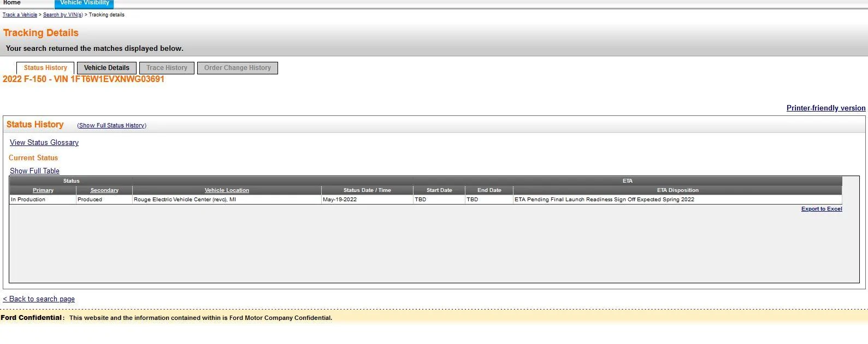
Task: Open the View Status Glossary link
Action: coord(44,143)
